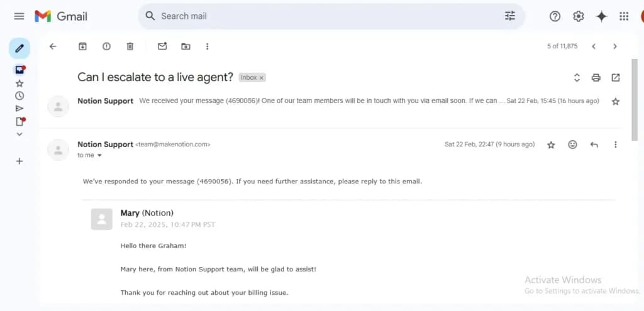Image resolution: width=644 pixels, height=311 pixels.
Task: Click the Gmail logo
Action: click(61, 16)
